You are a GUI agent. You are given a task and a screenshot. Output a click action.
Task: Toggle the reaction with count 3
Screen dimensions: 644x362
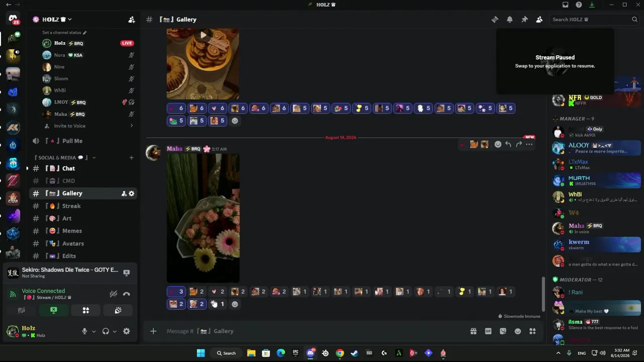(x=176, y=292)
